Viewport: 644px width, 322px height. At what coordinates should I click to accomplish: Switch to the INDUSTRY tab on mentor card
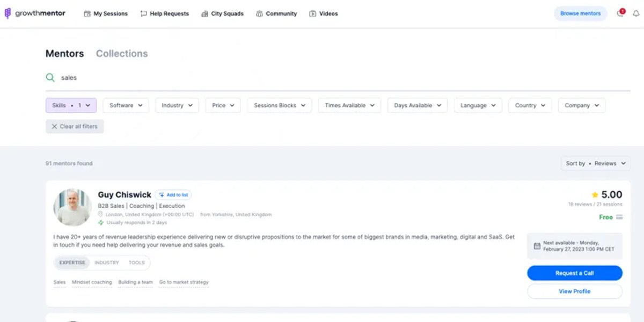tap(107, 262)
